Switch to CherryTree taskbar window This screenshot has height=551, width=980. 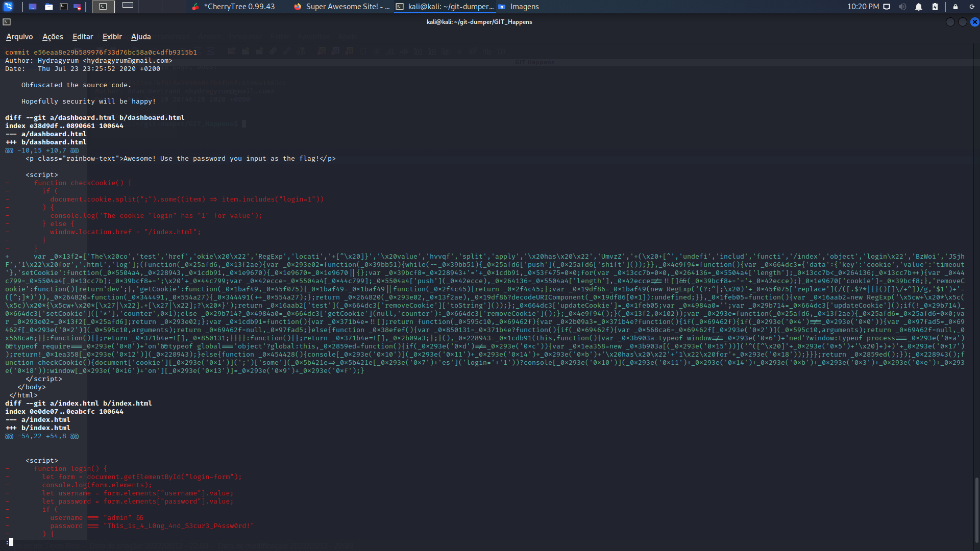click(x=234, y=7)
